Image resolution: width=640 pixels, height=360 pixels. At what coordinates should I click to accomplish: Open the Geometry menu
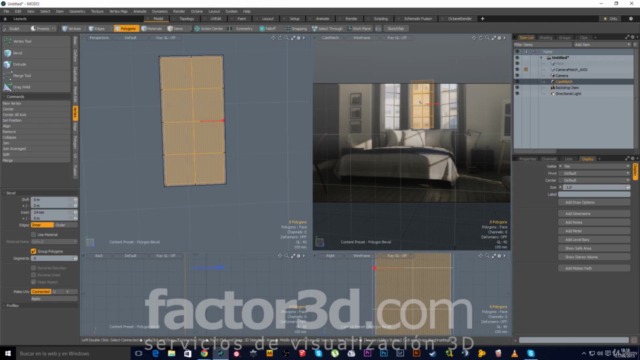pyautogui.click(x=77, y=11)
